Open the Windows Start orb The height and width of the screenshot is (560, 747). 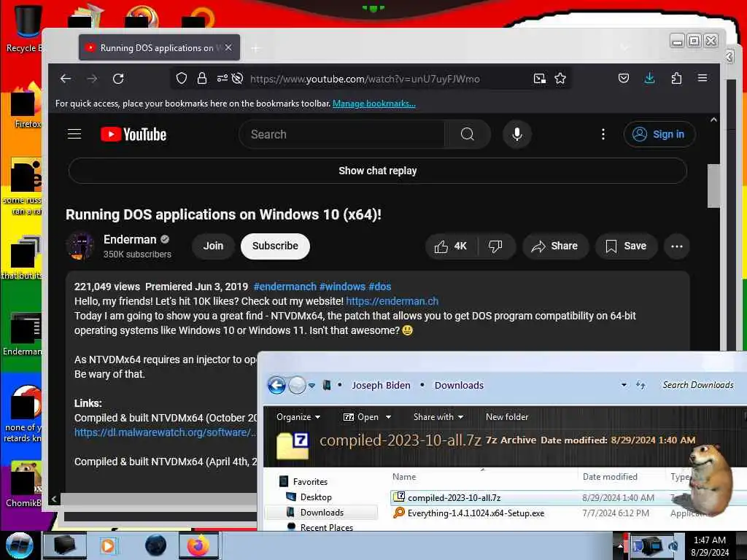[x=20, y=545]
